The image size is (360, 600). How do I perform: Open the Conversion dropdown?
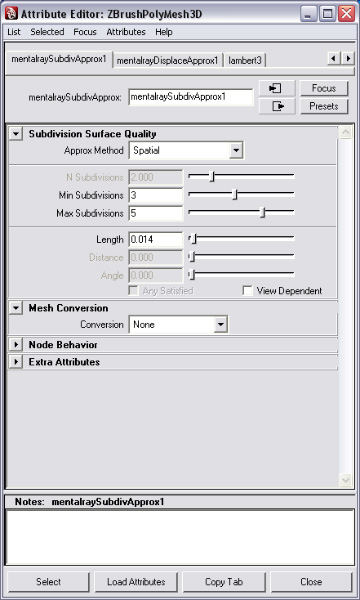[178, 324]
